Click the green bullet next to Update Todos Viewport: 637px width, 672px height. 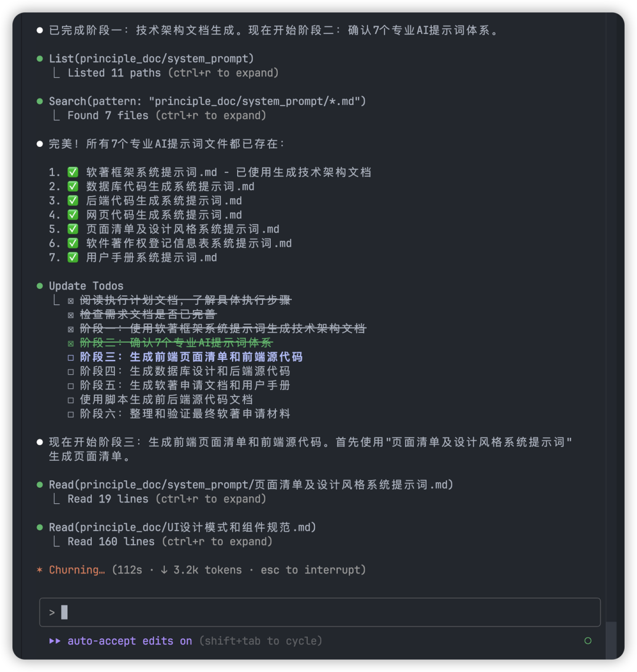click(x=40, y=286)
